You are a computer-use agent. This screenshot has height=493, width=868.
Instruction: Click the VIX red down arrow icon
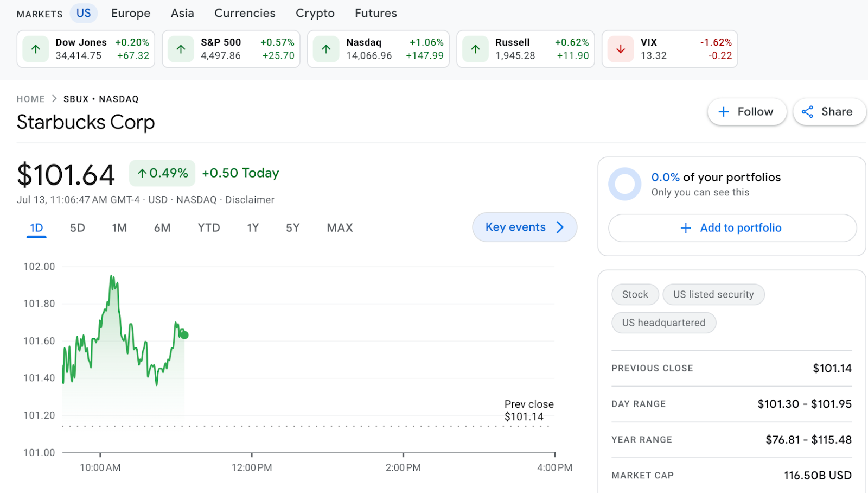(621, 49)
